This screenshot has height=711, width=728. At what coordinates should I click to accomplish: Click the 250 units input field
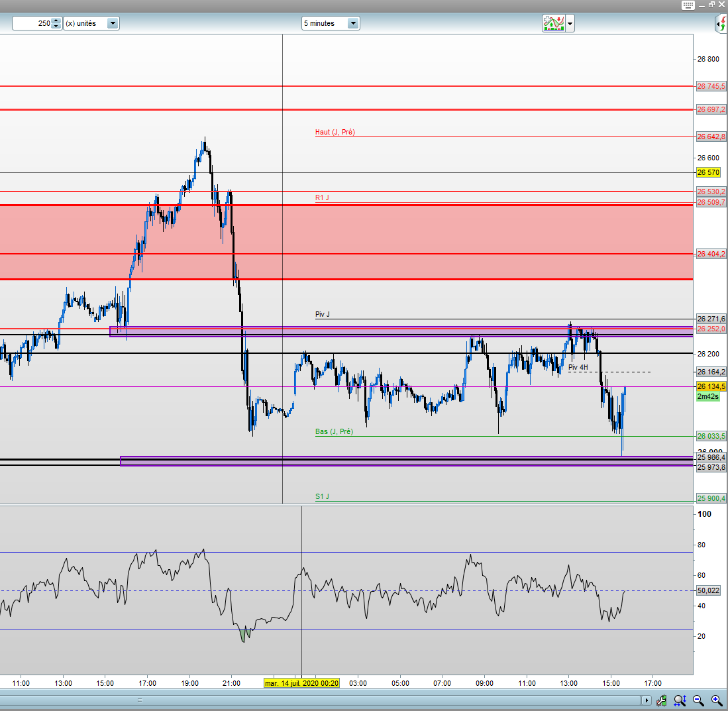pos(32,23)
